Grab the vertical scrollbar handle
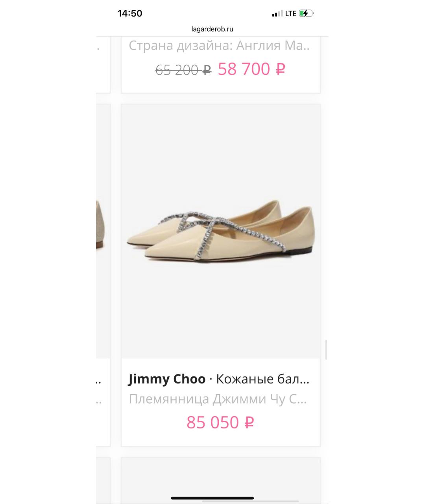Screen dimensions: 425x504 click(326, 349)
